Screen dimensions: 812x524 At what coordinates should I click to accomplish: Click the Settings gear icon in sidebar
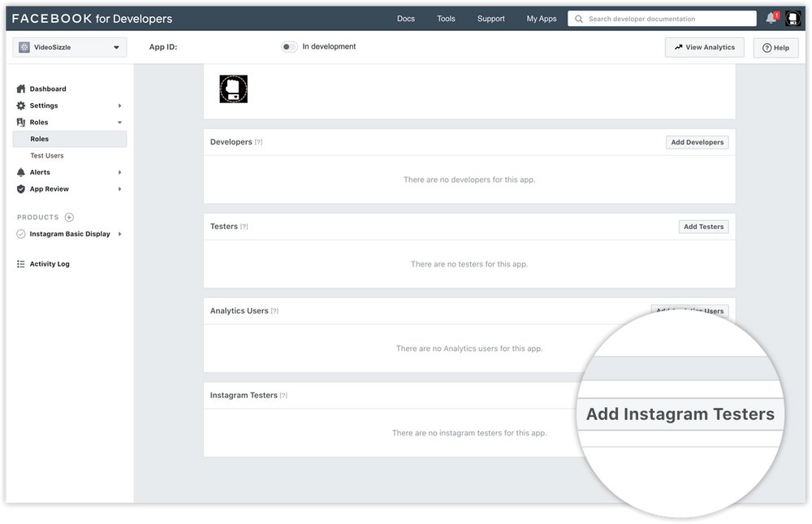click(21, 106)
